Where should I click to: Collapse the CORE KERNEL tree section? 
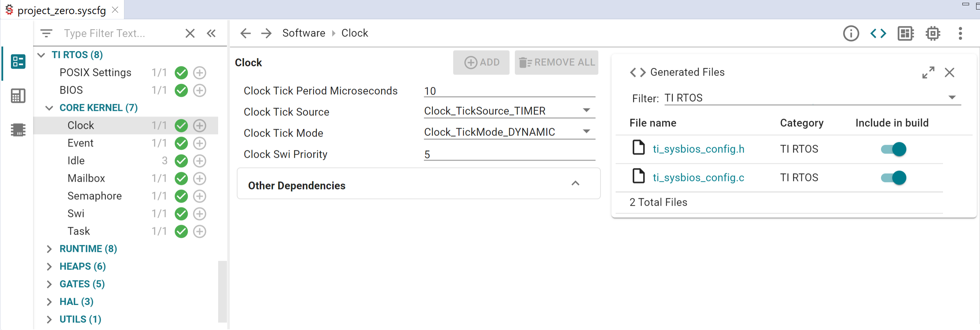[x=49, y=108]
